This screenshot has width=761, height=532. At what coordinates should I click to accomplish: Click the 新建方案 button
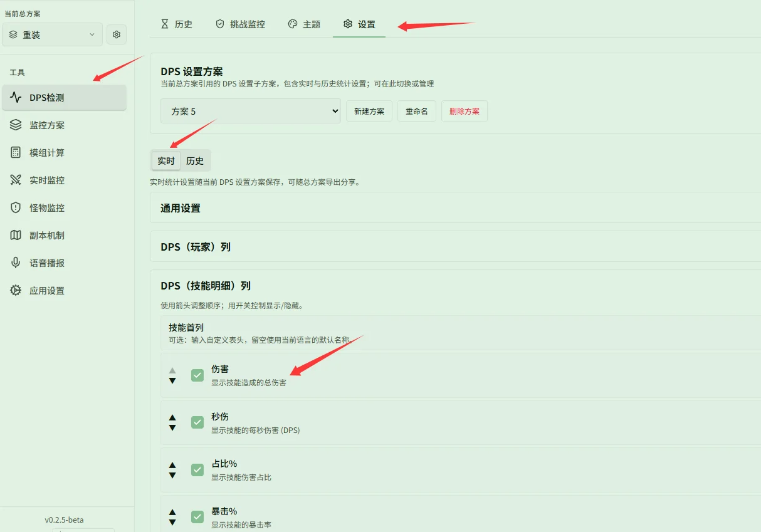tap(369, 111)
